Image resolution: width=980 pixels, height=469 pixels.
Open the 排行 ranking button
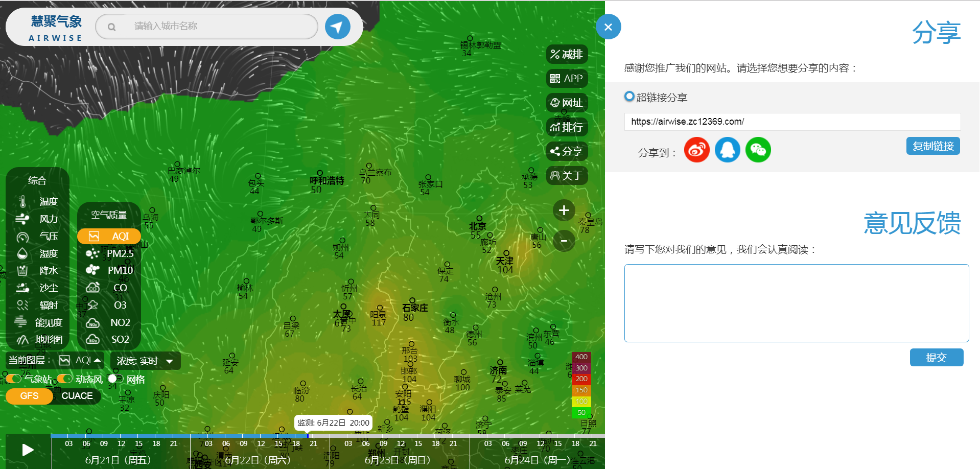click(x=567, y=127)
